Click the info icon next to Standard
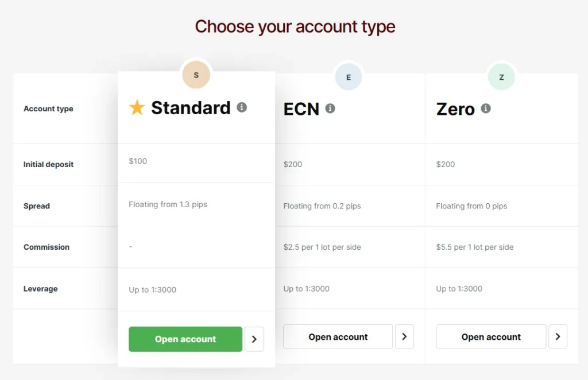The height and width of the screenshot is (380, 588). coord(242,107)
